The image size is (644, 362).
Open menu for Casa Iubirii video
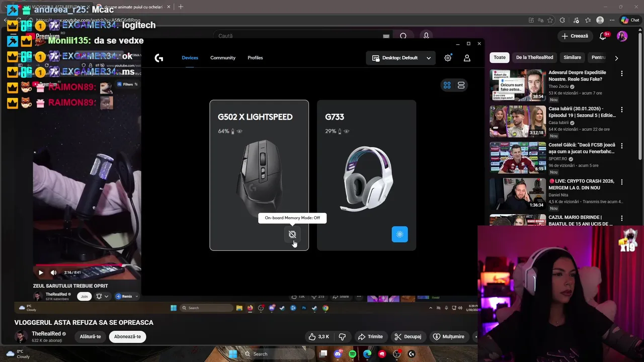pos(622,110)
